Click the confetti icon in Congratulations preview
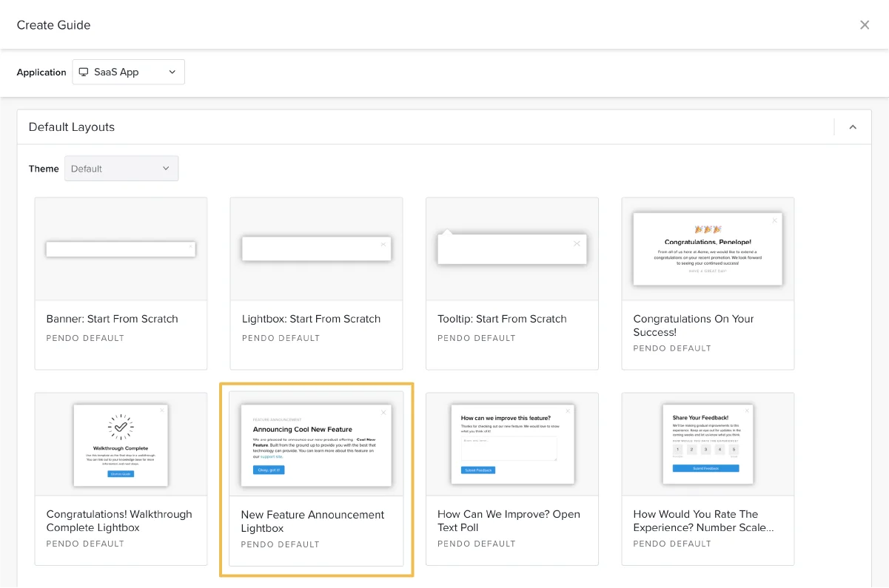 pos(708,229)
